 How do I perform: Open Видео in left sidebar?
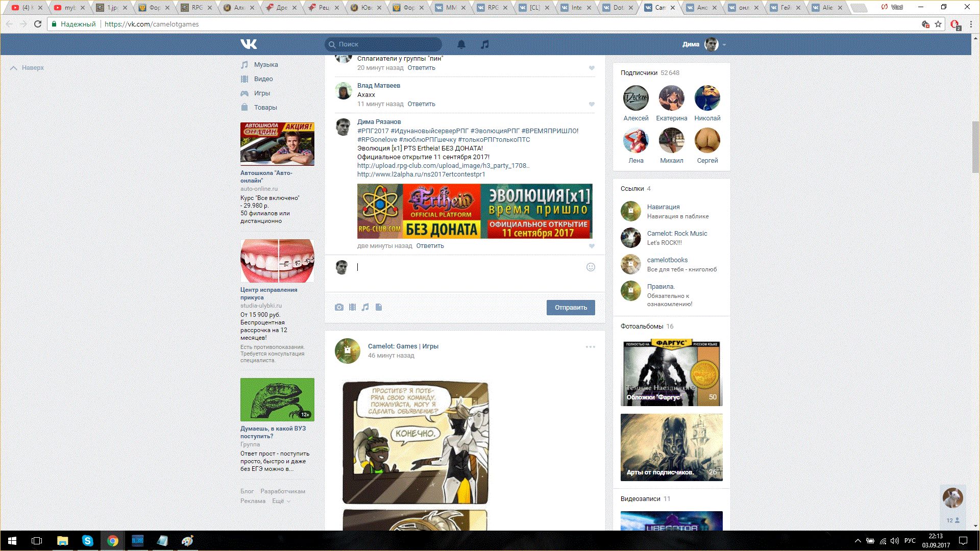pos(263,79)
